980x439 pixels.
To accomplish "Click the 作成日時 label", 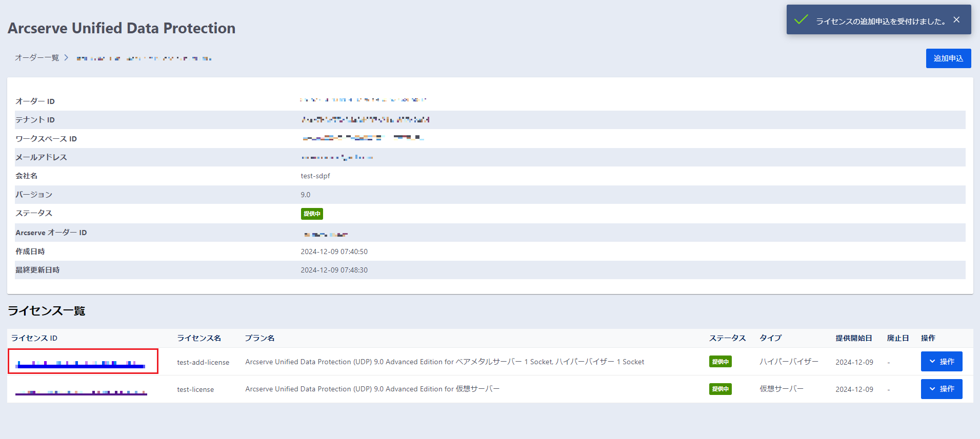I will (30, 252).
